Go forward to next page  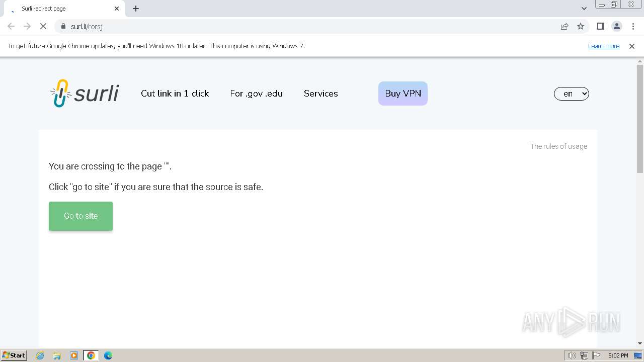coord(27,27)
